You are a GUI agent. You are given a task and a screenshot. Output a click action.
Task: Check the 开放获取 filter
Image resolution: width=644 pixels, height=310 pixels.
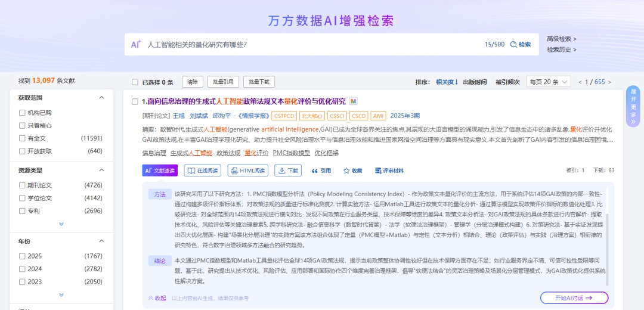(x=22, y=151)
